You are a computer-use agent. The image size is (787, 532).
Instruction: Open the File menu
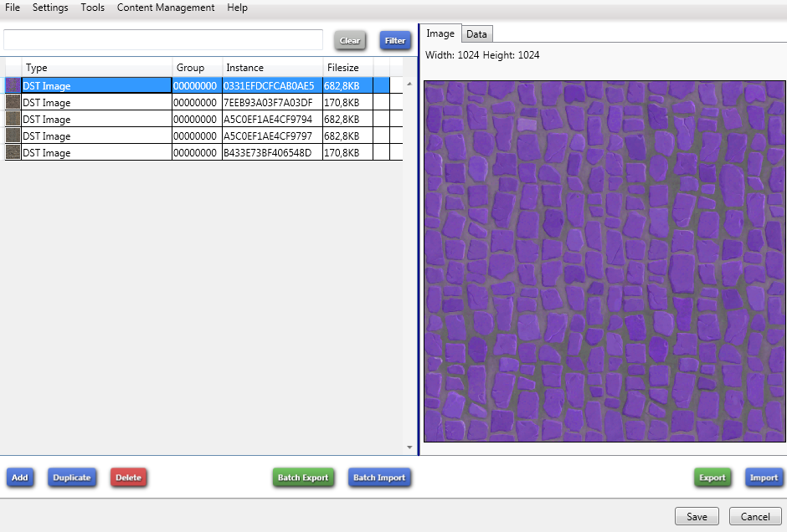(13, 8)
